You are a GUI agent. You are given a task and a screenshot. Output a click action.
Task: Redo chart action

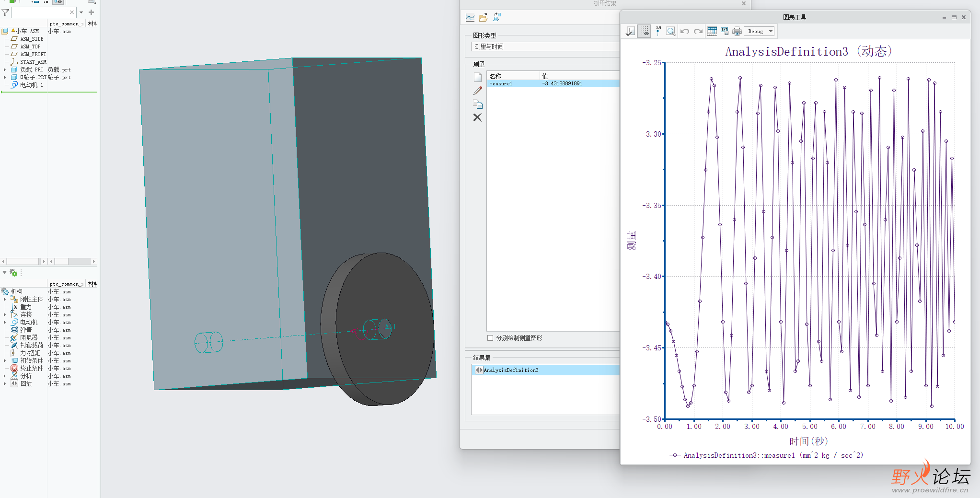pos(698,32)
